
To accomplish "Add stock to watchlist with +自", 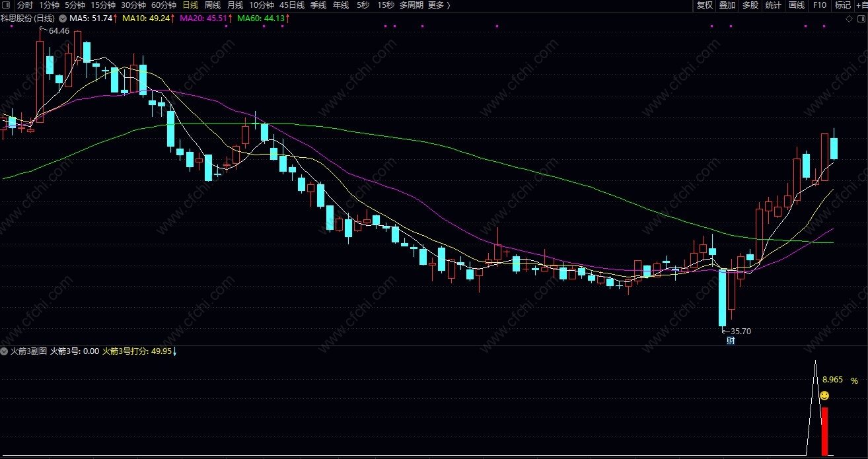I will [862, 5].
